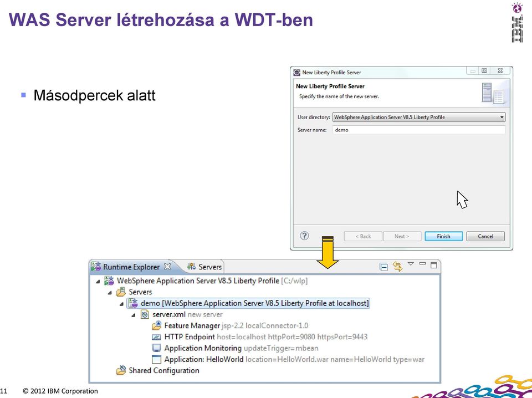This screenshot has width=532, height=398.
Task: Switch to the Servers tab
Action: pos(204,267)
